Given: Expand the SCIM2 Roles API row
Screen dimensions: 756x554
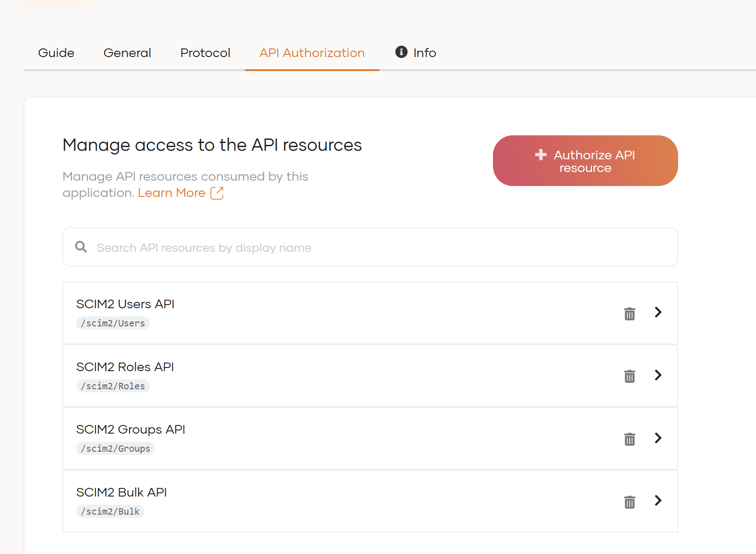Looking at the screenshot, I should point(658,375).
